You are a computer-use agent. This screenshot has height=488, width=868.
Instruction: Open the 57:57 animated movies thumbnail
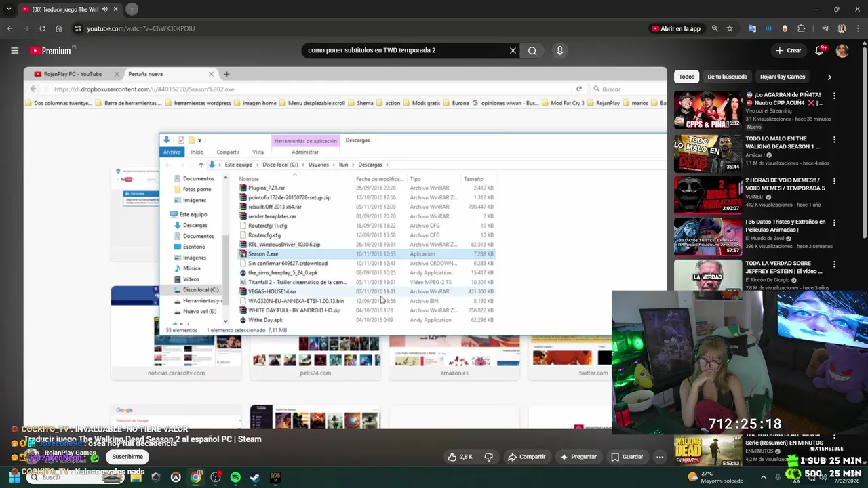pos(707,237)
